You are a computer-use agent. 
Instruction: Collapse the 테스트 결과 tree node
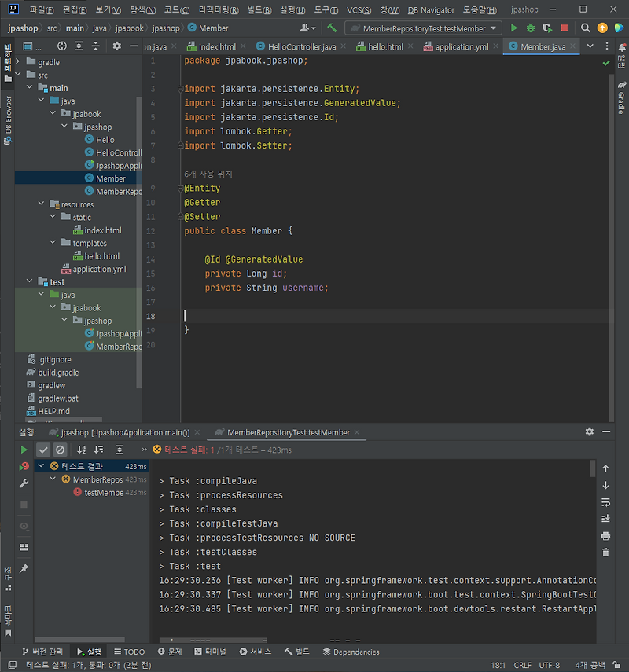pos(41,465)
